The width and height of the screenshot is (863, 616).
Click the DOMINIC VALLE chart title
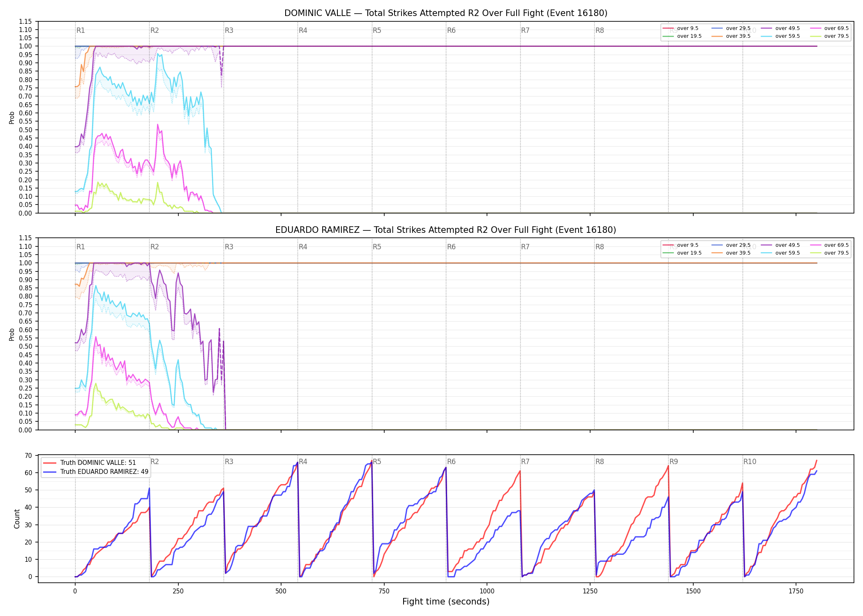click(446, 13)
